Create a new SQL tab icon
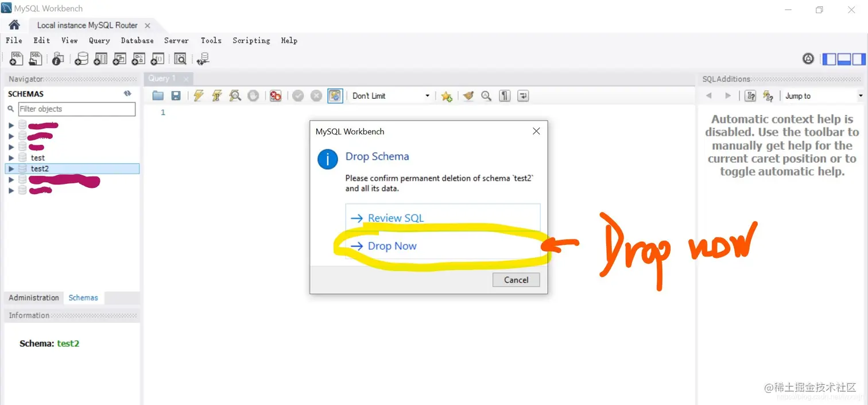Viewport: 868px width, 405px height. point(17,59)
